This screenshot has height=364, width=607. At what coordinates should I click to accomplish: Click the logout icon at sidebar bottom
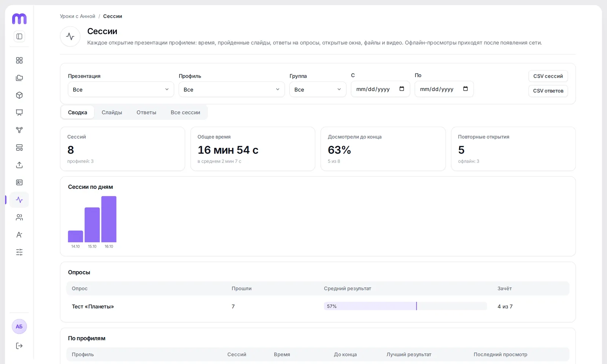click(x=19, y=346)
